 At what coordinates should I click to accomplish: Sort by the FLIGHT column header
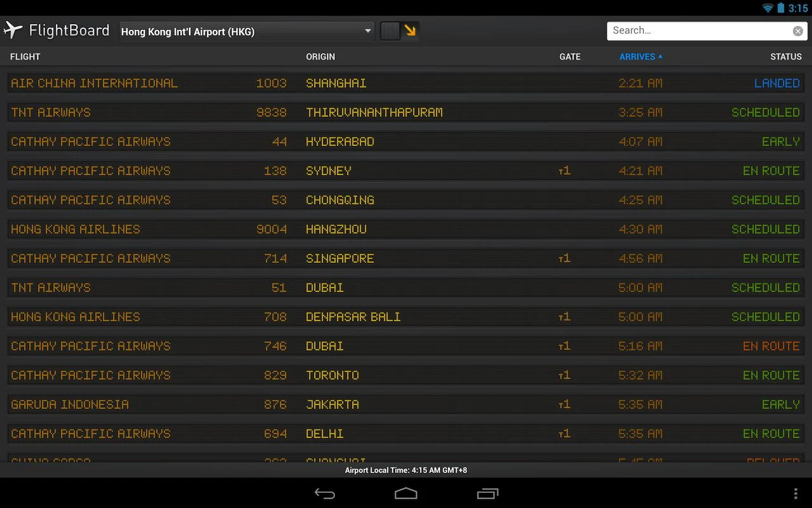(25, 57)
